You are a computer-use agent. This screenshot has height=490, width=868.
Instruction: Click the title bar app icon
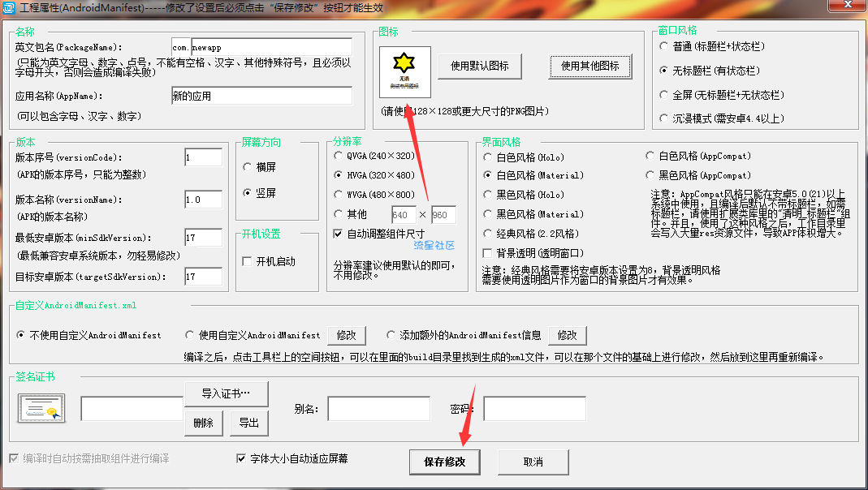click(x=9, y=7)
